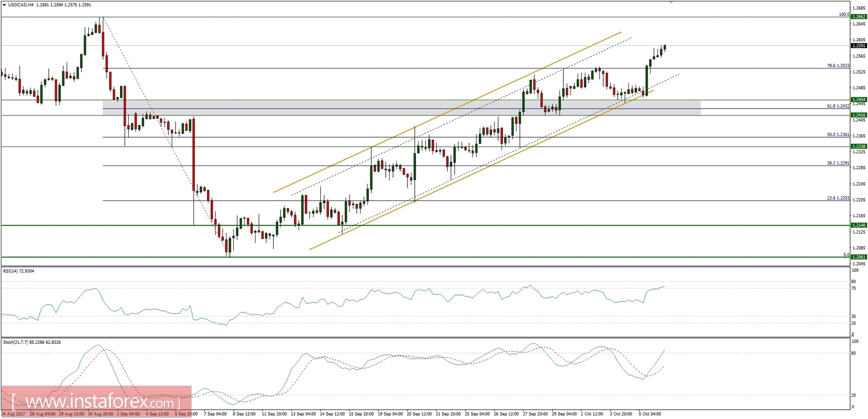Click the 3 Oct 20:00 time axis label
The image size is (868, 419).
tap(621, 414)
